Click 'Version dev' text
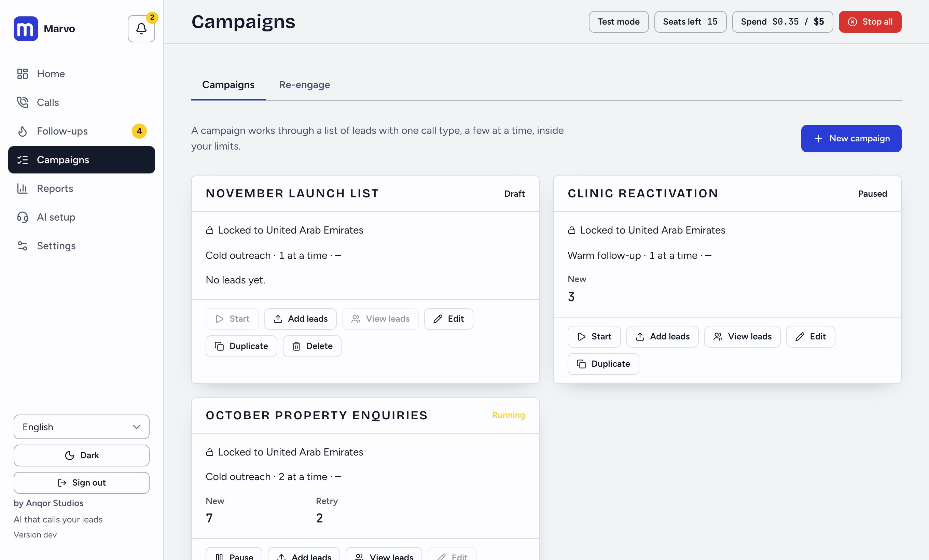Image resolution: width=929 pixels, height=560 pixels. coord(35,535)
